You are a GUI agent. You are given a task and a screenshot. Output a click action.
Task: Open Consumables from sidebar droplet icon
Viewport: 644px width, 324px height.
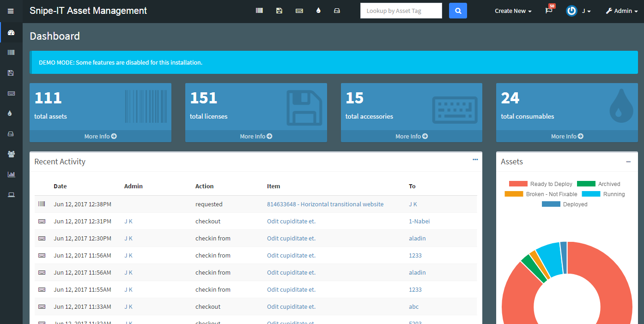(10, 113)
